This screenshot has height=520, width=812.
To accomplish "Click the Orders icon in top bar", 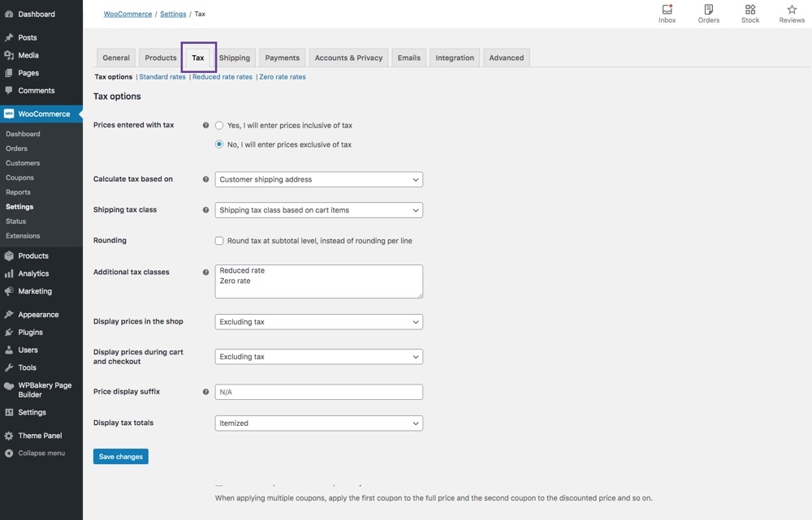I will click(x=708, y=11).
